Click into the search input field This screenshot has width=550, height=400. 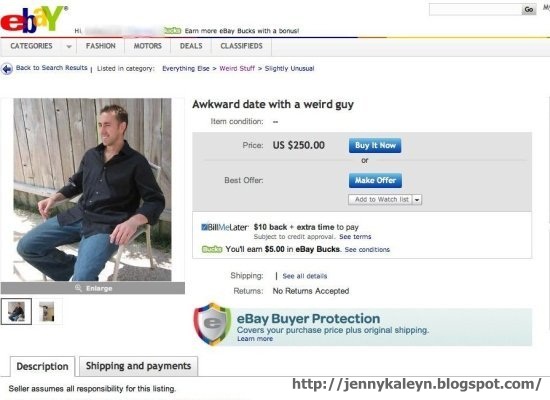point(475,9)
